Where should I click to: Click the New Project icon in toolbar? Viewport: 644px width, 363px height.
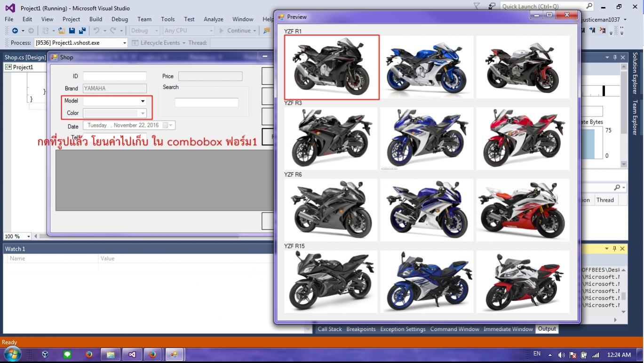[46, 31]
